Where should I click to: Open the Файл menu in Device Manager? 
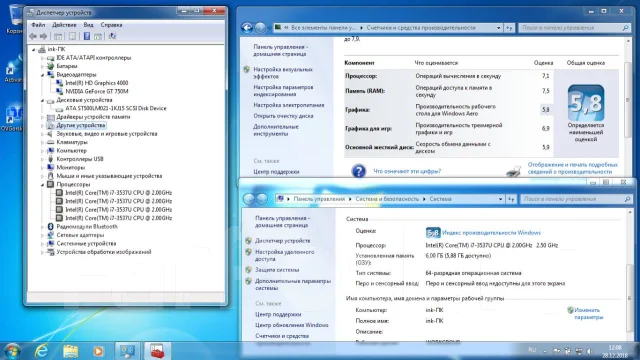point(38,25)
